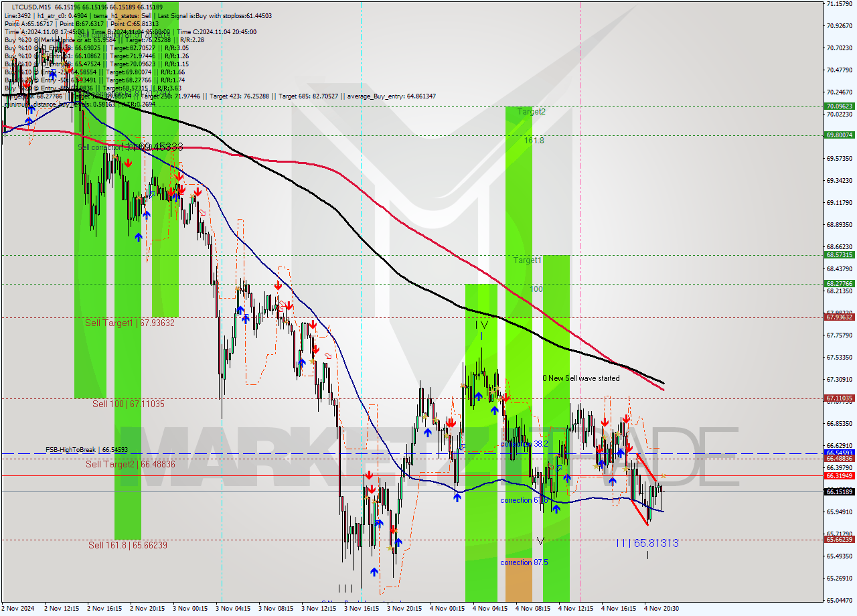Click the 71.15790 price axis label

click(x=840, y=3)
